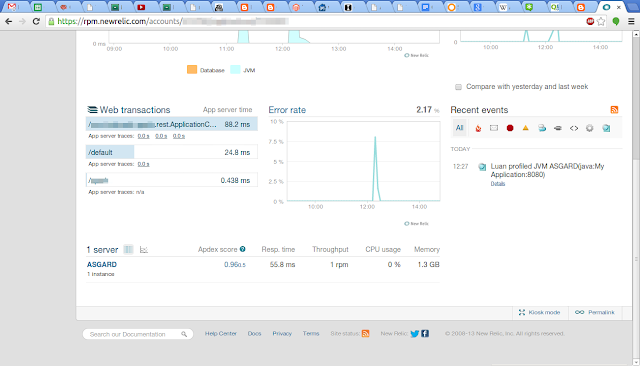
Task: Filter recent events by the envelope notification icon
Action: coord(494,128)
